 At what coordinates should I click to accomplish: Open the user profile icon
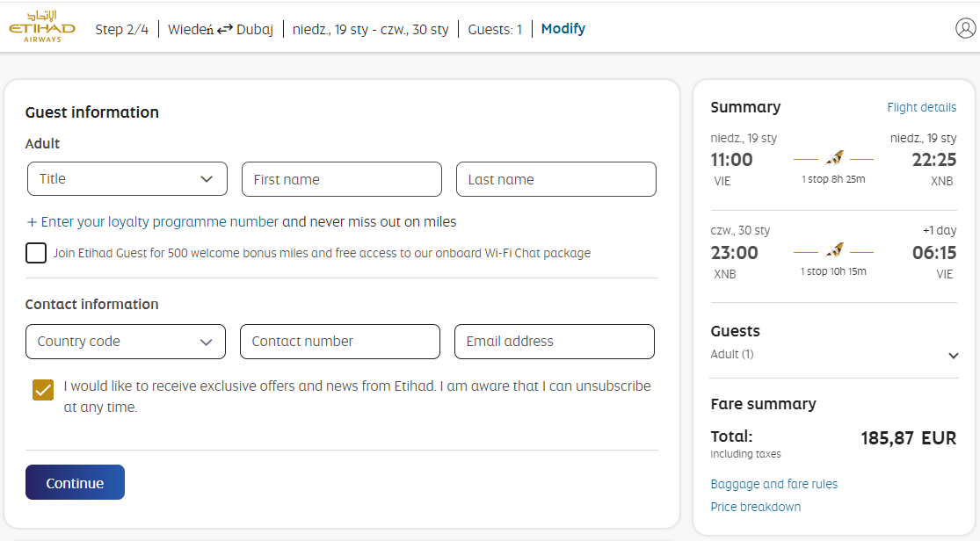coord(965,28)
